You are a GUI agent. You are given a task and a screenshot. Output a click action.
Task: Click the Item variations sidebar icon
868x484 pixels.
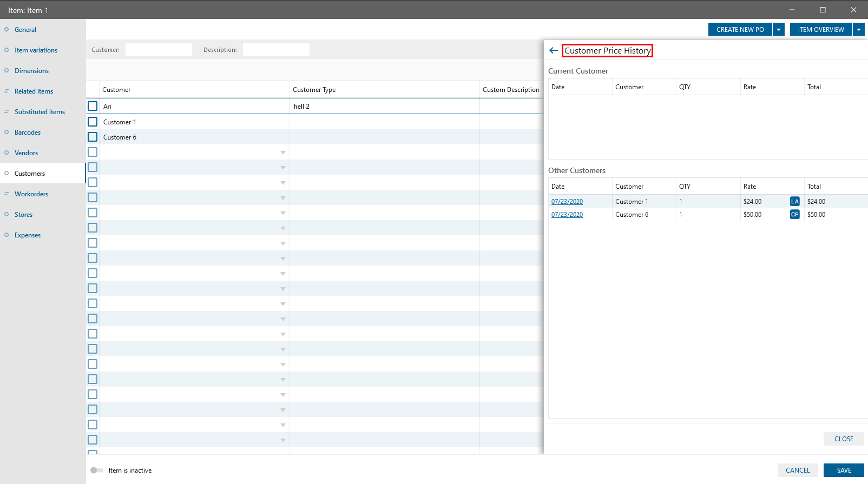pyautogui.click(x=6, y=50)
